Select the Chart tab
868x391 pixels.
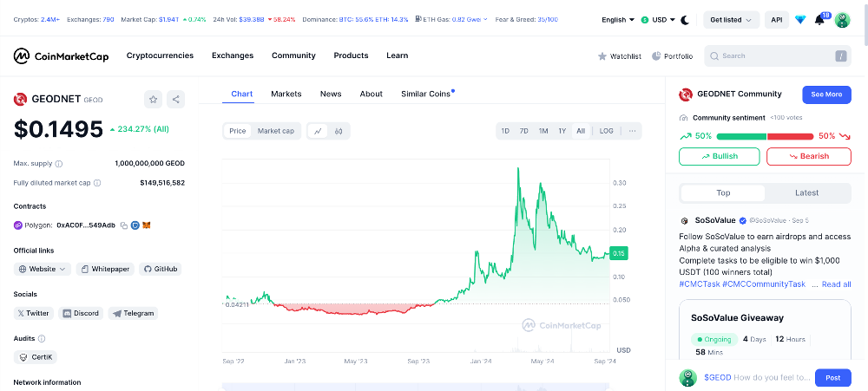click(x=242, y=94)
